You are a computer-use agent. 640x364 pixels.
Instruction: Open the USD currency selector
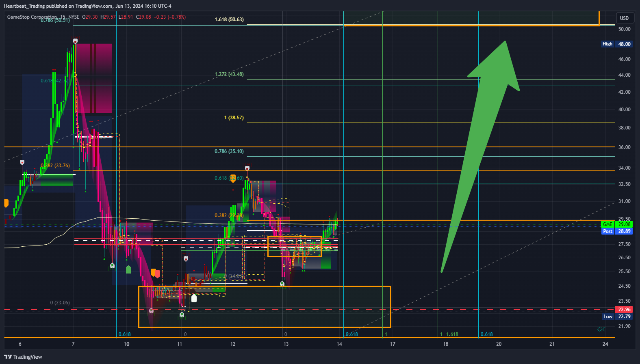point(624,18)
